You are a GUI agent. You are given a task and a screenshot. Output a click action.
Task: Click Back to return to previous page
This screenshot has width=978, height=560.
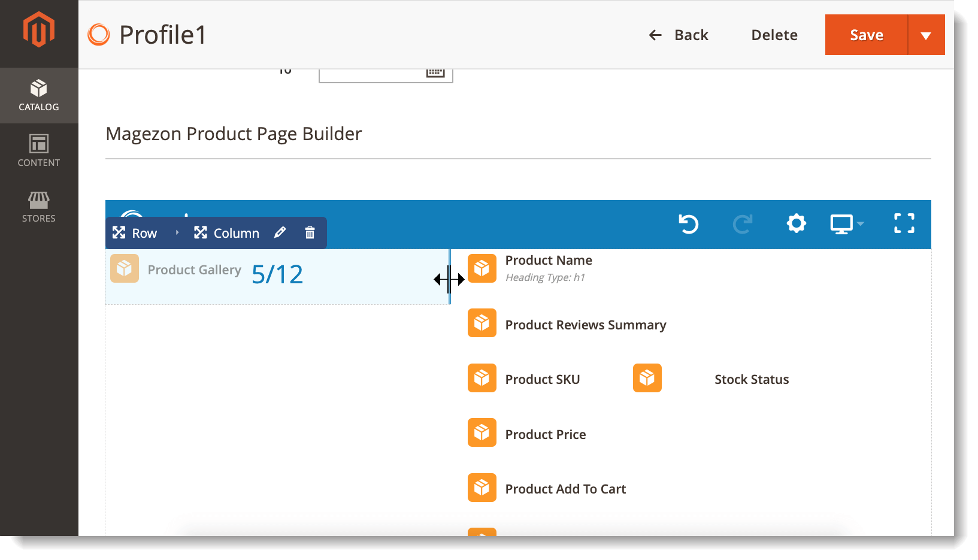click(x=679, y=35)
